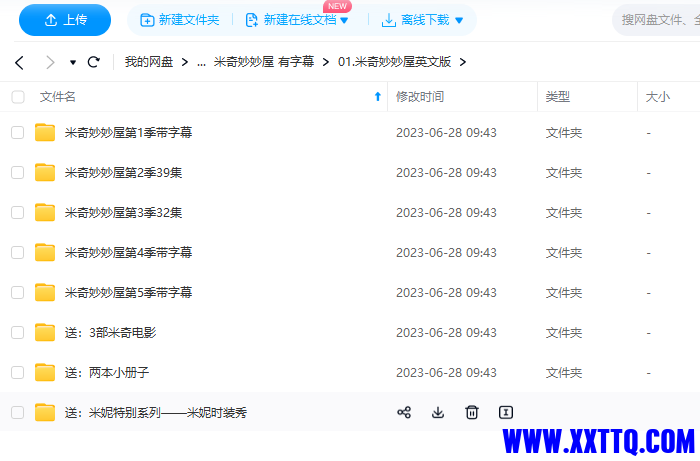This screenshot has height=461, width=700.
Task: Open the 新建在线文档 dropdown
Action: (x=297, y=20)
